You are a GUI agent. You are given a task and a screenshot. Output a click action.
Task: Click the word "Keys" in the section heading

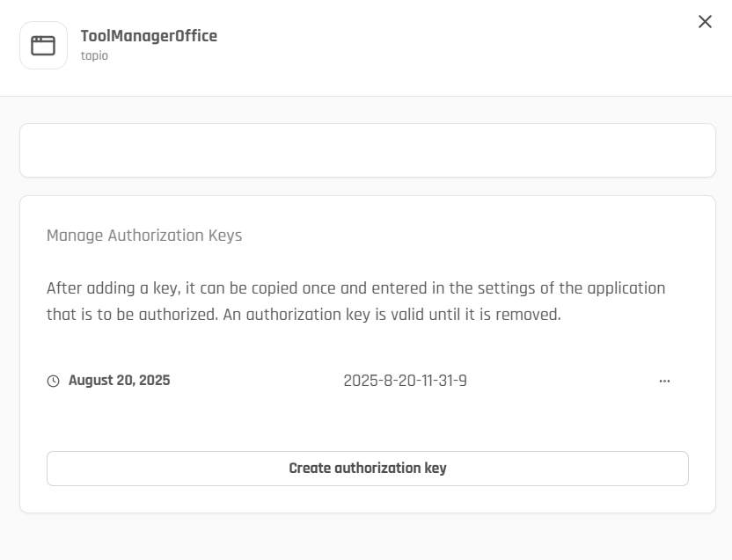[225, 236]
